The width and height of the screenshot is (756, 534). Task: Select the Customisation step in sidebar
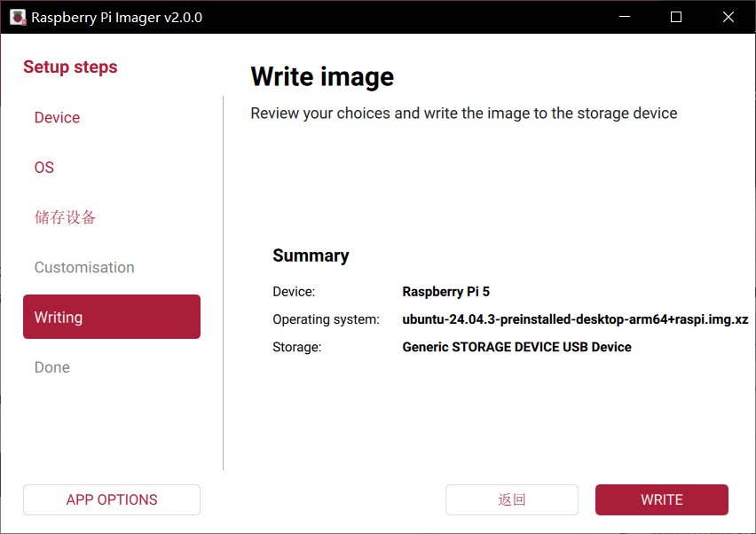[x=84, y=267]
